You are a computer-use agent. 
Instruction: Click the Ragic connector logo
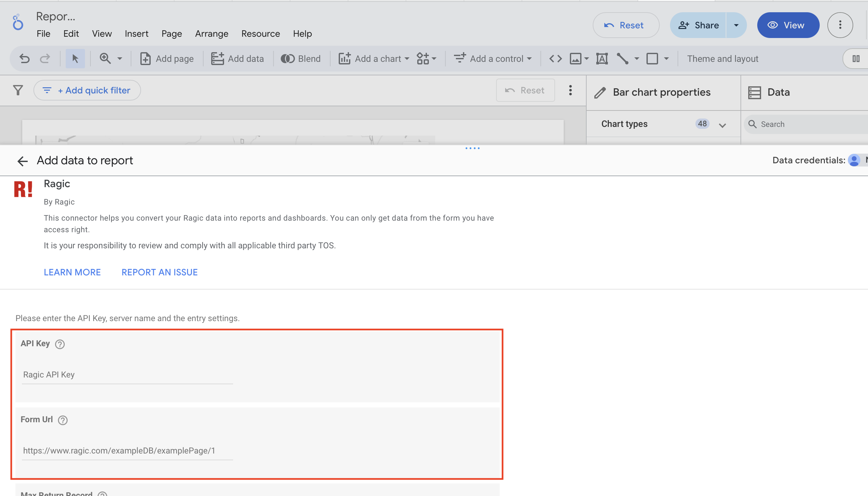point(23,189)
